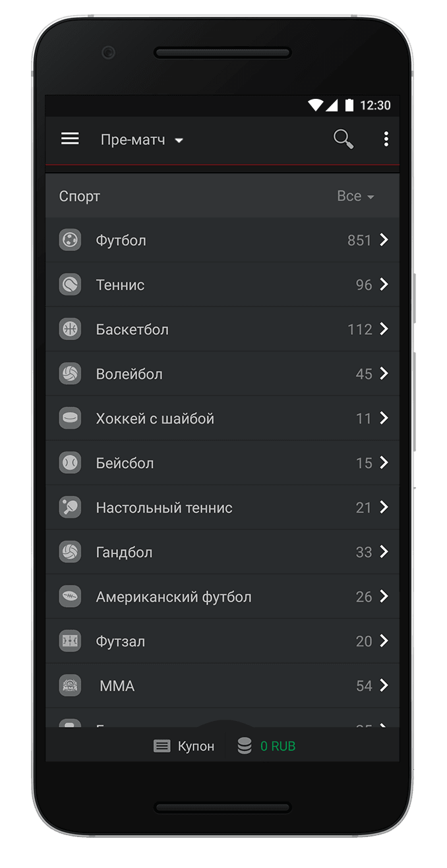Tap the Хоккей с шайбой puck icon
The width and height of the screenshot is (447, 868).
coord(70,419)
